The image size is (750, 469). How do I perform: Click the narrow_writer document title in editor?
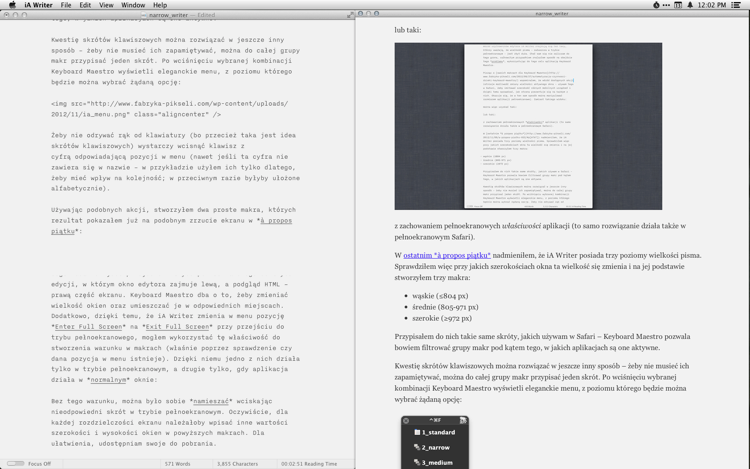point(168,15)
